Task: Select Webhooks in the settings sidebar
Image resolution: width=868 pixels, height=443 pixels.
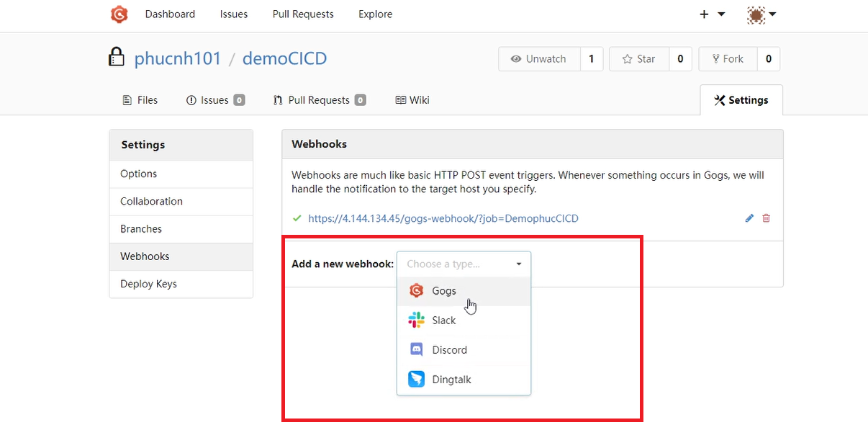Action: 181,256
